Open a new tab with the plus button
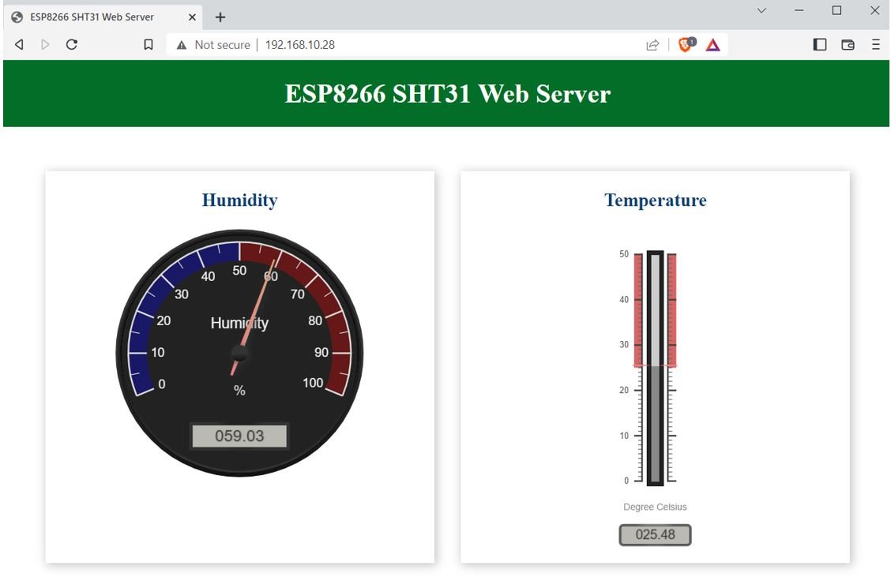 220,17
